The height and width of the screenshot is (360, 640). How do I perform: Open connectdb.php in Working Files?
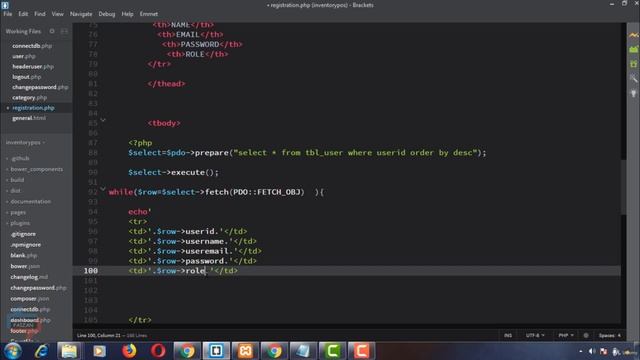pyautogui.click(x=32, y=46)
